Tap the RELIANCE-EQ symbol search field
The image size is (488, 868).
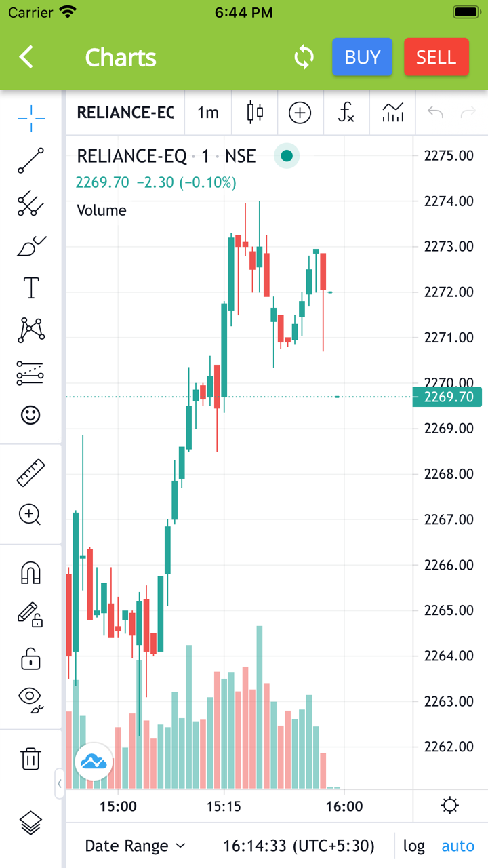pyautogui.click(x=125, y=113)
